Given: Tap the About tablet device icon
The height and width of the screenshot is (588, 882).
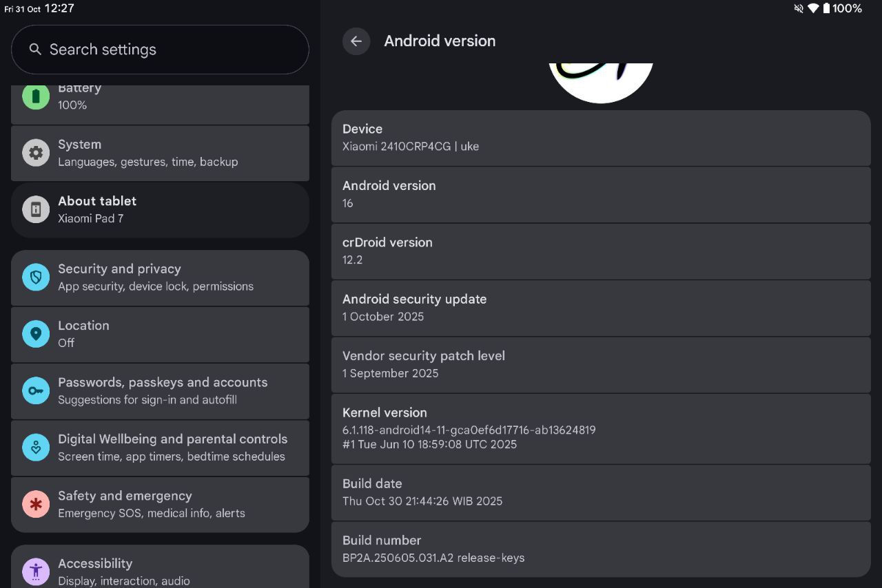Looking at the screenshot, I should click(x=36, y=209).
